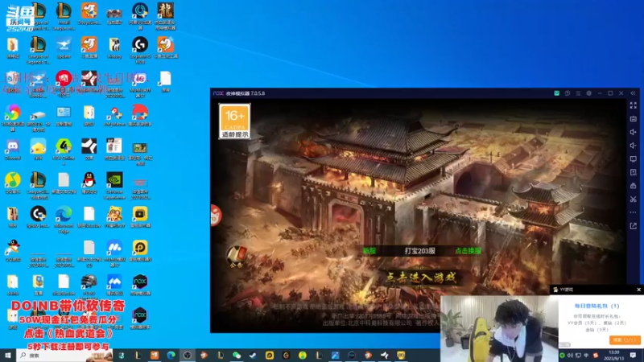This screenshot has width=644, height=362.
Task: Select the AM Master desktop icon
Action: coord(114,115)
